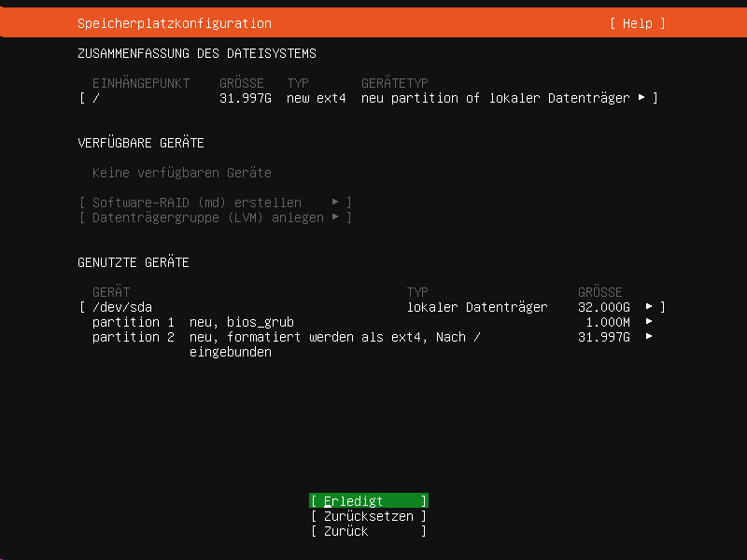Expand arrow beside /dev/sda 32.000G

point(649,307)
